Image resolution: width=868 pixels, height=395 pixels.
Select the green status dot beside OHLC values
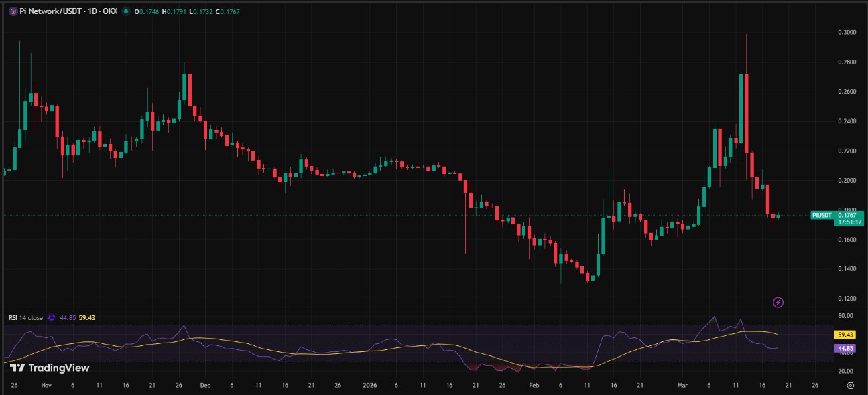point(127,11)
